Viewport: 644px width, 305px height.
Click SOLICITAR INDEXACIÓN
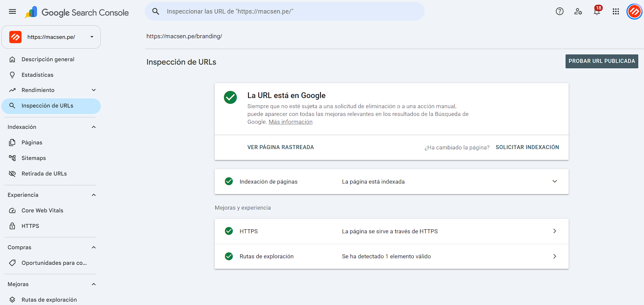527,147
